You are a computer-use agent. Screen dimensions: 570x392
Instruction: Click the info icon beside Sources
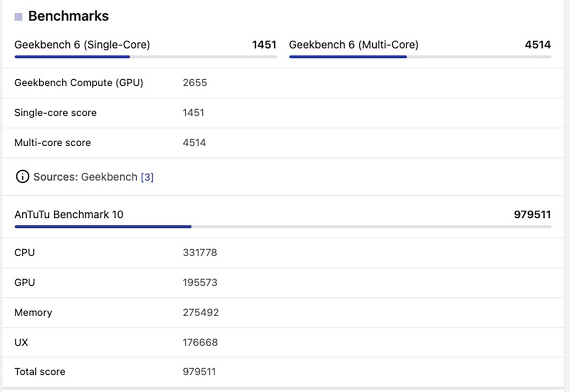tap(22, 177)
